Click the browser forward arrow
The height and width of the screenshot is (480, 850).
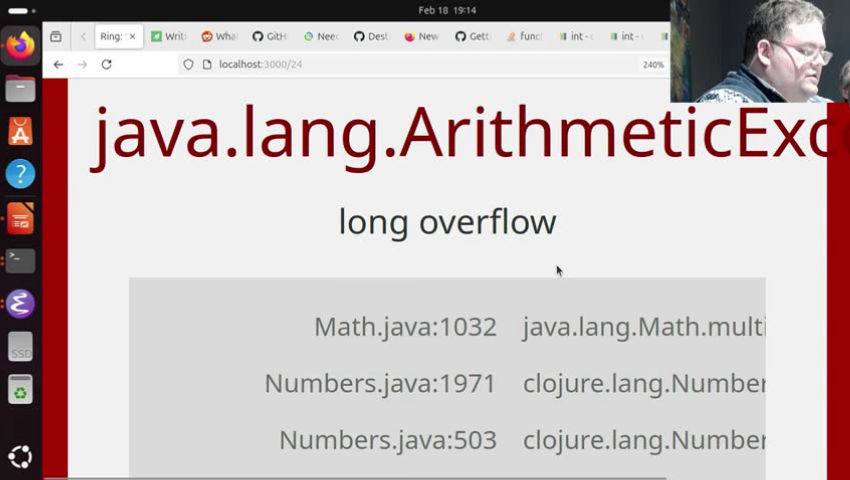tap(82, 65)
